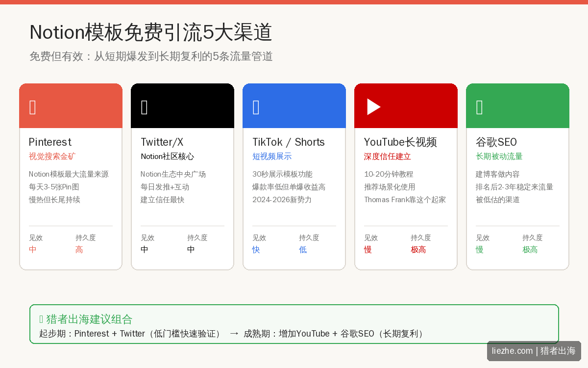
Task: Select the text 推荐场景化使用
Action: click(390, 187)
